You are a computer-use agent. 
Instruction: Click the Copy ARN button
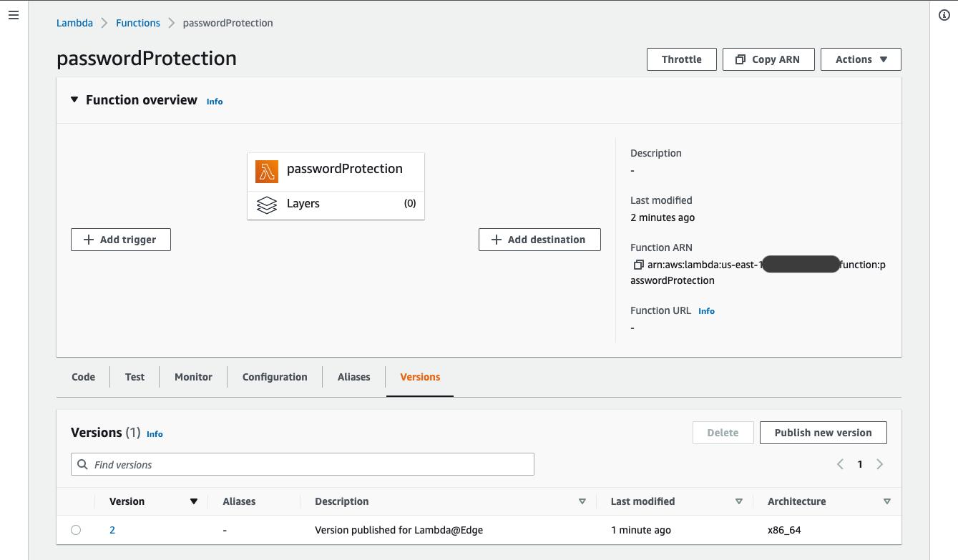point(768,59)
